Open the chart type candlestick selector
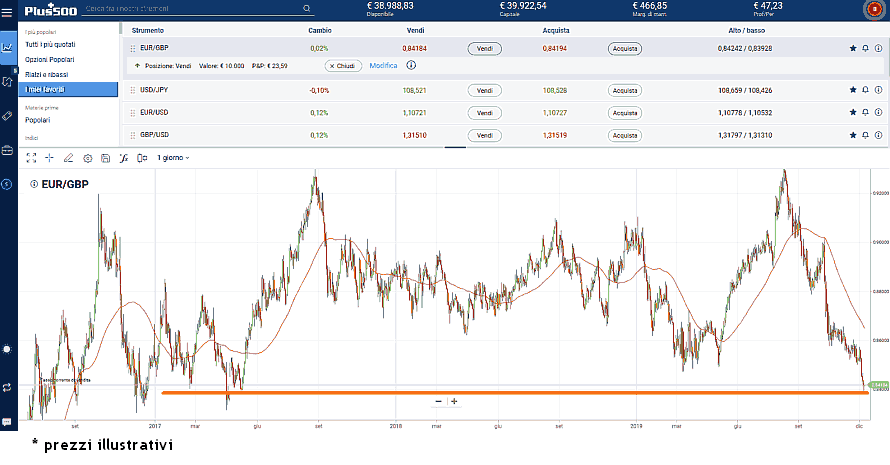890x465 pixels. (x=142, y=158)
